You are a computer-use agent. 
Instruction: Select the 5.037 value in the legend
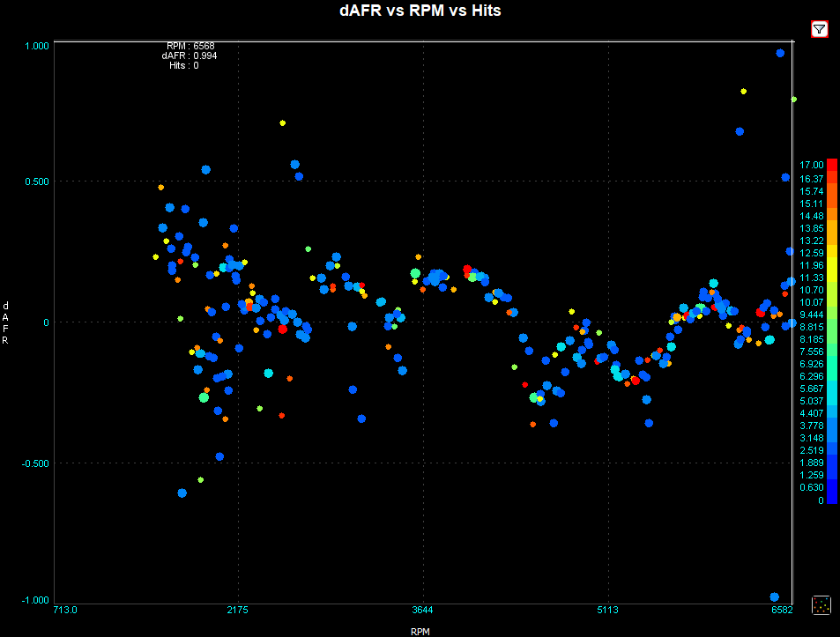coord(811,401)
